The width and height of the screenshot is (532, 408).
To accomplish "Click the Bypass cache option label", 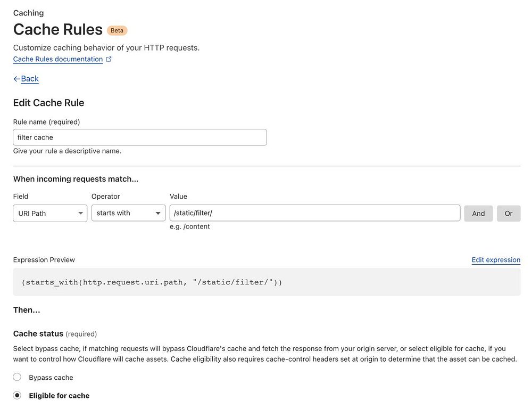I will pyautogui.click(x=51, y=378).
